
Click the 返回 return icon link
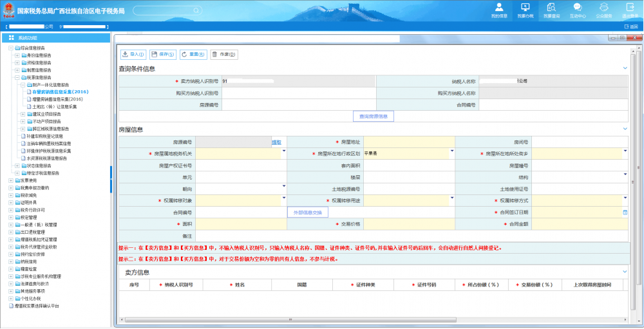[x=630, y=26]
